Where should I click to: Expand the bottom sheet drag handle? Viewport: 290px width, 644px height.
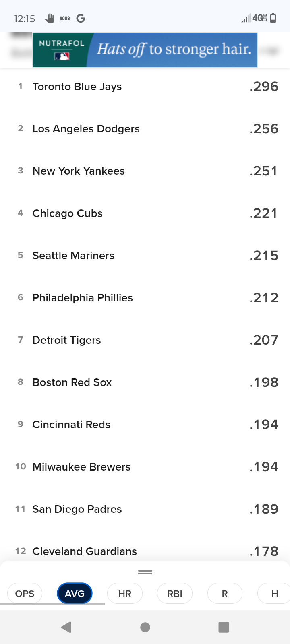coord(145,572)
